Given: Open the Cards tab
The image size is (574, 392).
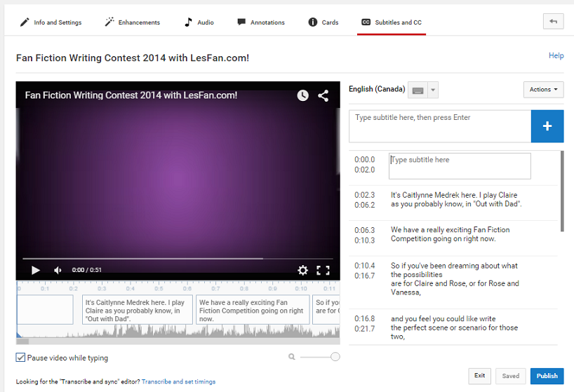Looking at the screenshot, I should [x=323, y=22].
